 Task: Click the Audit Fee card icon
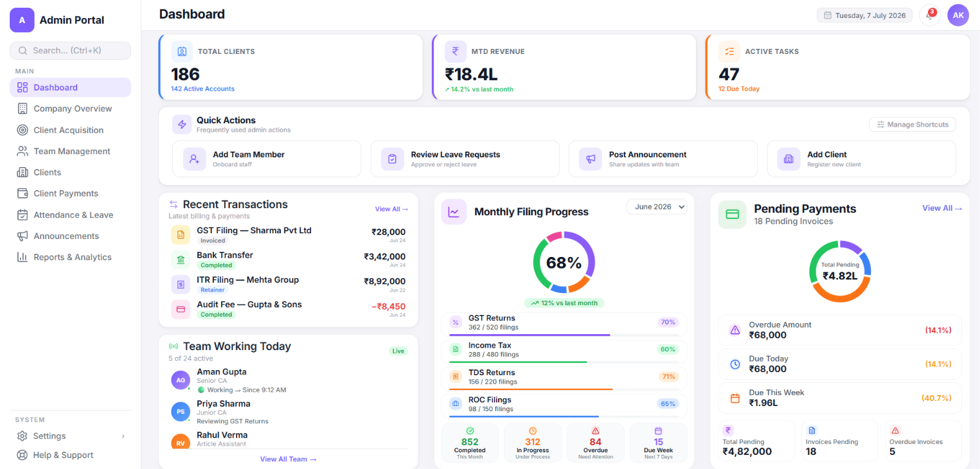tap(181, 309)
